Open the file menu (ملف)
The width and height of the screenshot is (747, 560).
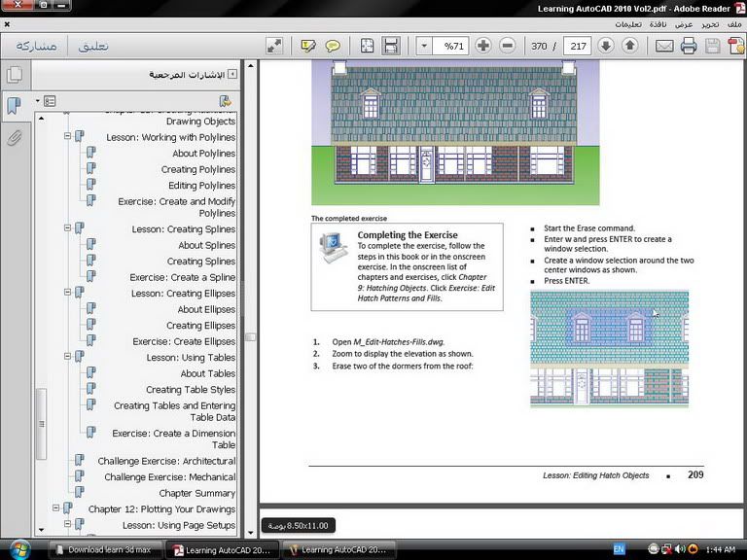734,23
